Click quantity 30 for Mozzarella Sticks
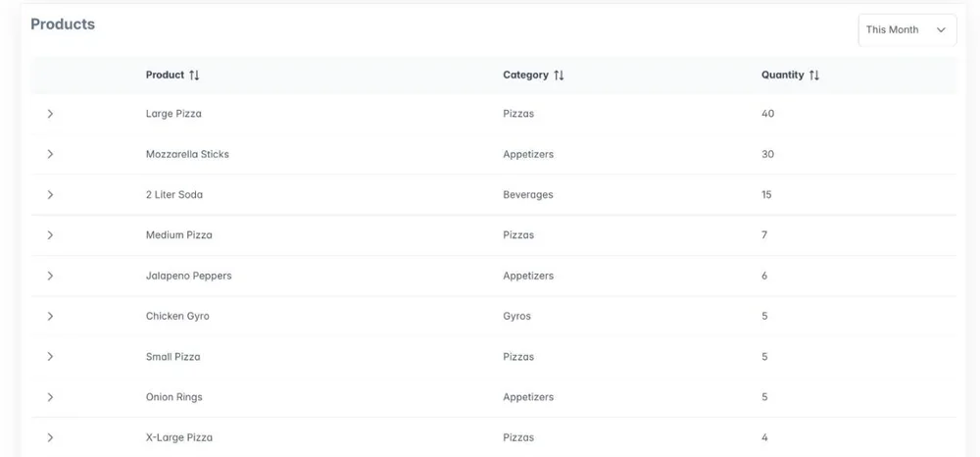Image resolution: width=980 pixels, height=457 pixels. point(767,154)
